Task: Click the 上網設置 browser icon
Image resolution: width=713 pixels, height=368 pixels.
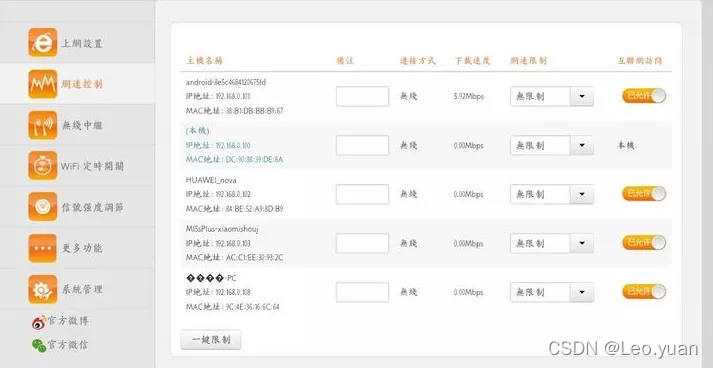Action: (43, 43)
